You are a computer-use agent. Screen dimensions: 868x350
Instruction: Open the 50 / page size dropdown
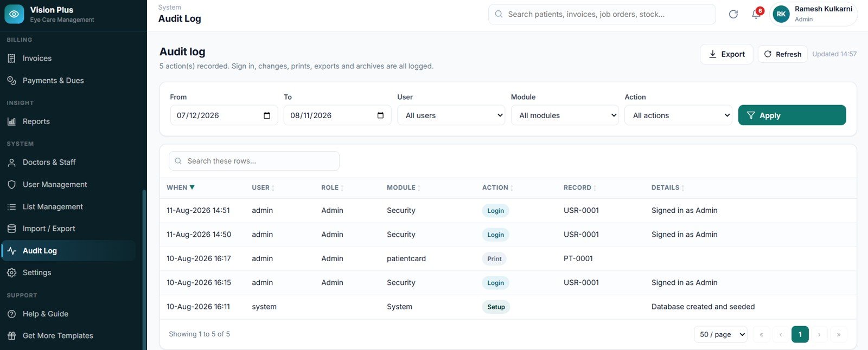(x=720, y=334)
